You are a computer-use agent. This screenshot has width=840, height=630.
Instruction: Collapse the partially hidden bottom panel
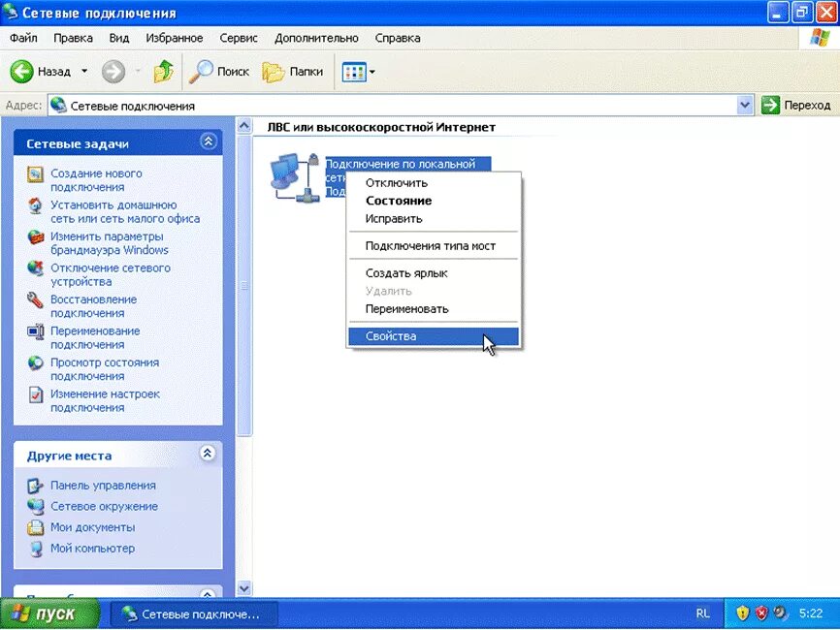[208, 593]
